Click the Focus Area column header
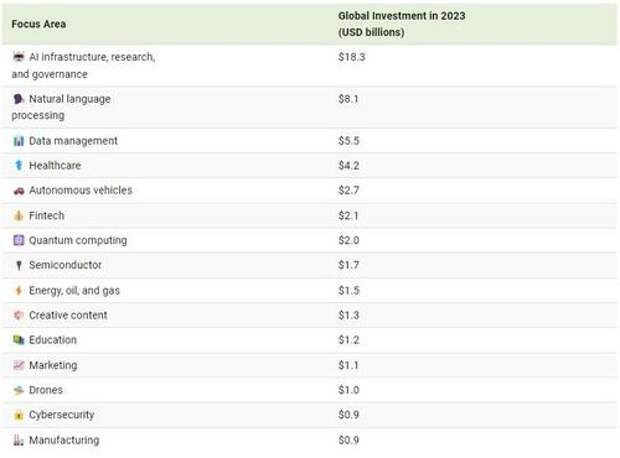Screen dimensions: 620x458 pos(39,24)
